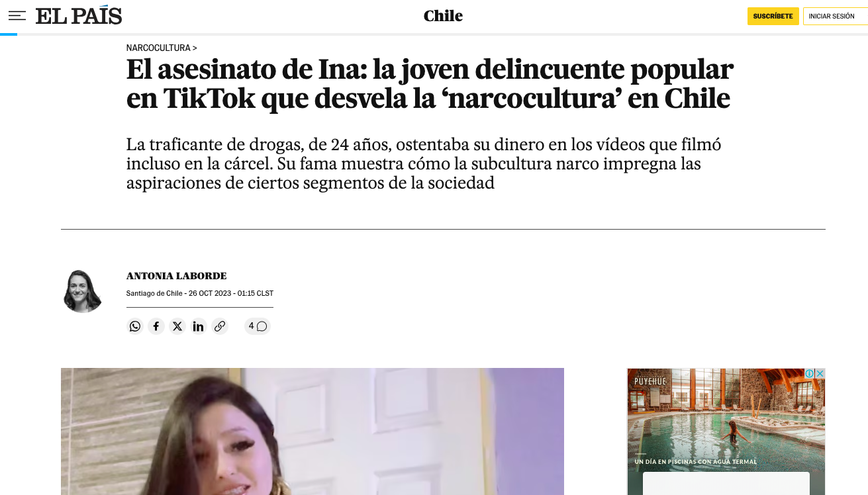Share article on X icon
Image resolution: width=868 pixels, height=495 pixels.
tap(177, 326)
